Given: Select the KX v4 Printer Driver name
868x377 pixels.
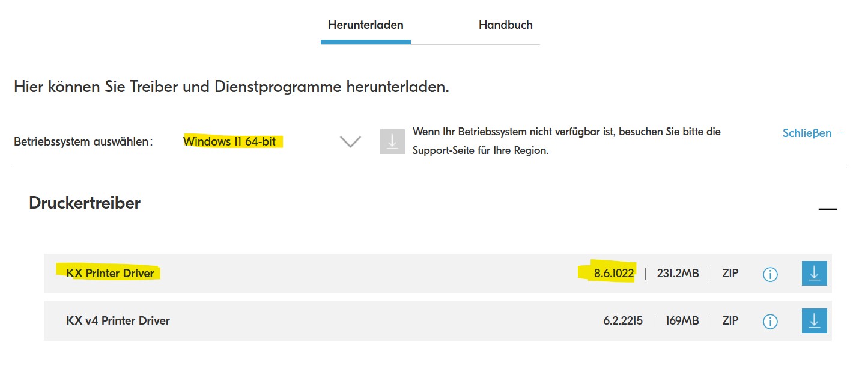Looking at the screenshot, I should pyautogui.click(x=118, y=321).
